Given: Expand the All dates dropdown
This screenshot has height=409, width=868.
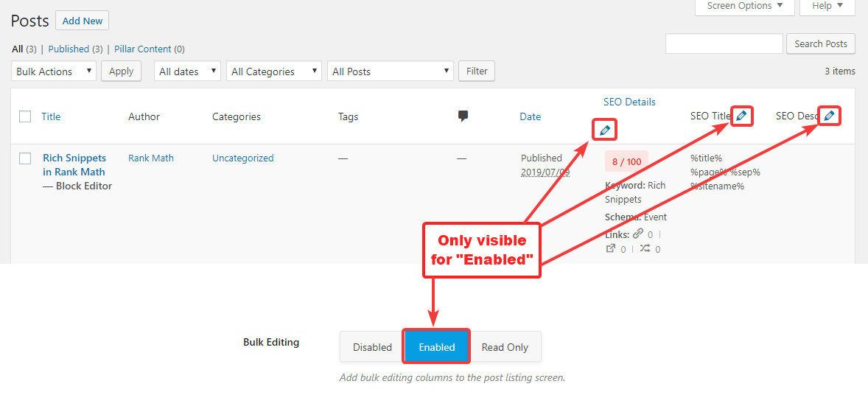Looking at the screenshot, I should [x=187, y=71].
